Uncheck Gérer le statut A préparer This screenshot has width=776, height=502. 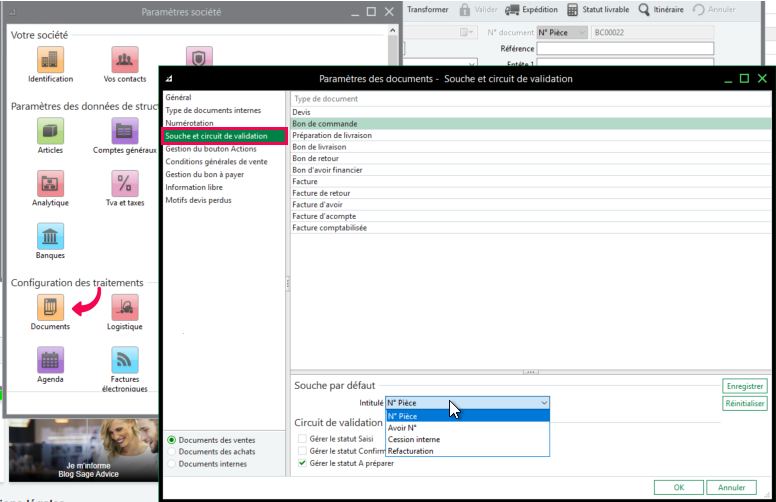click(x=302, y=463)
